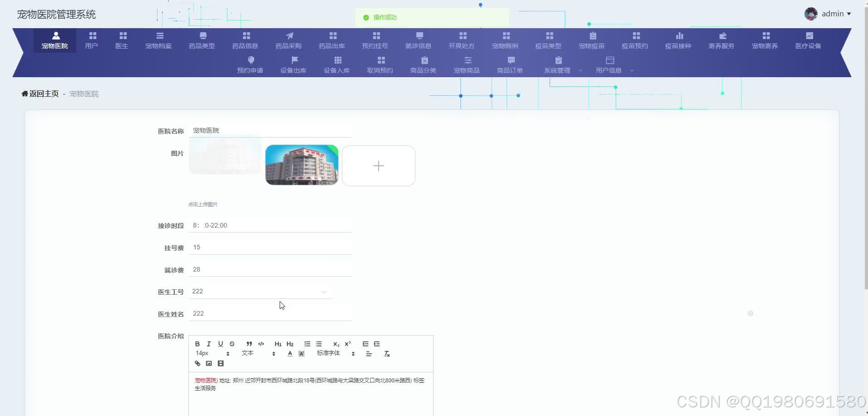The width and height of the screenshot is (868, 416).
Task: Expand the 用户信息 menu chevron
Action: tap(632, 71)
